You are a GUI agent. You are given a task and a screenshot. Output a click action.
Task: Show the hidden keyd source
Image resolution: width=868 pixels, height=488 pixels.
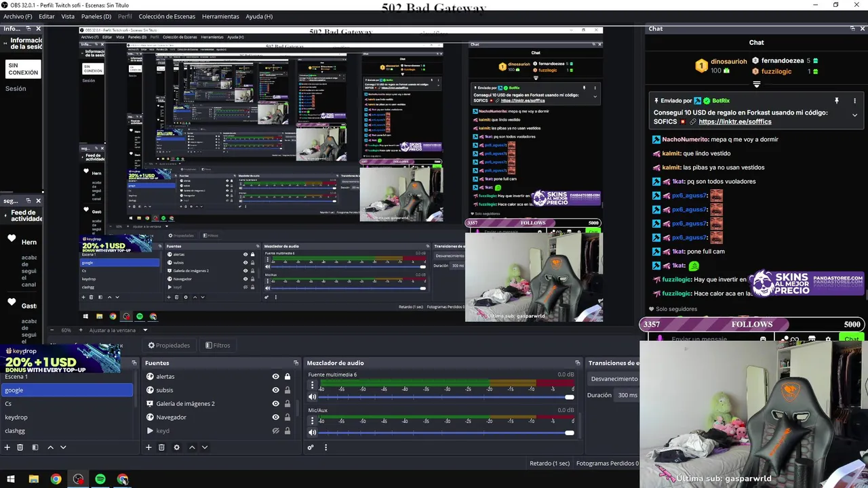[275, 430]
